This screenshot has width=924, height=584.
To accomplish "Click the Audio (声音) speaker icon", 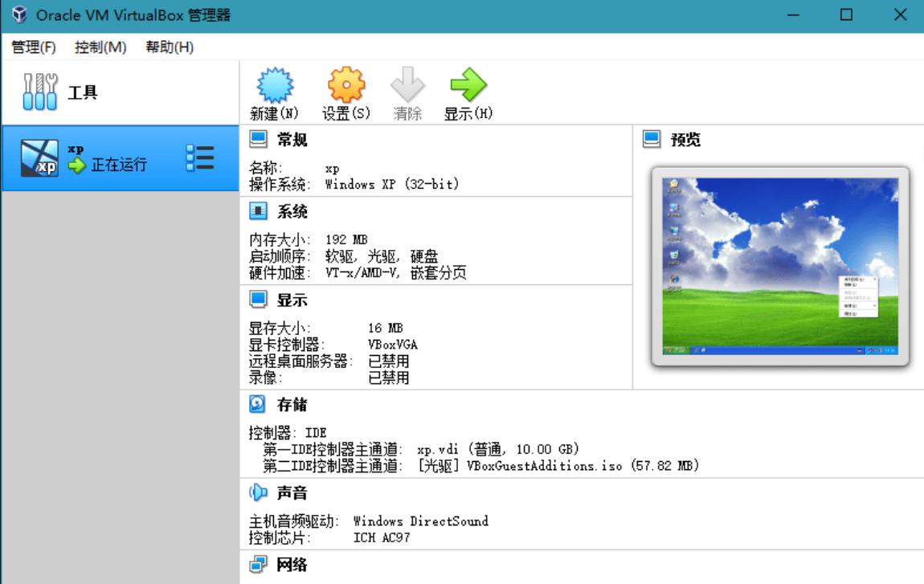I will pyautogui.click(x=258, y=492).
